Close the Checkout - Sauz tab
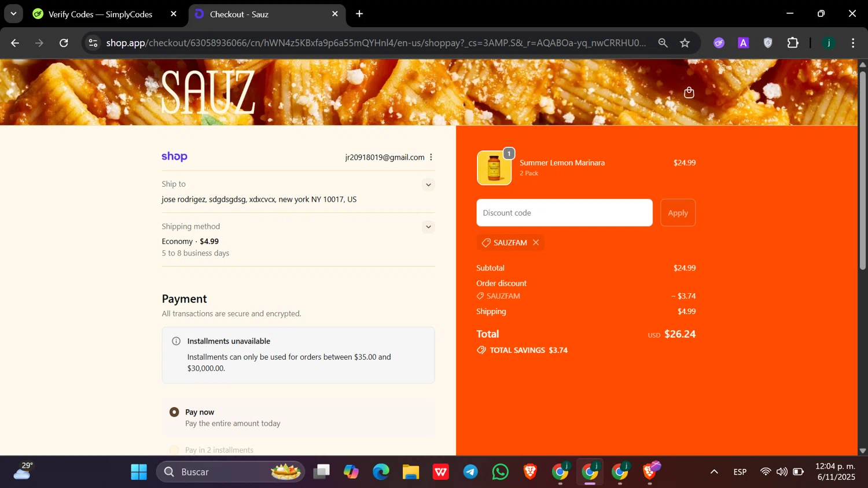868x488 pixels. click(335, 14)
